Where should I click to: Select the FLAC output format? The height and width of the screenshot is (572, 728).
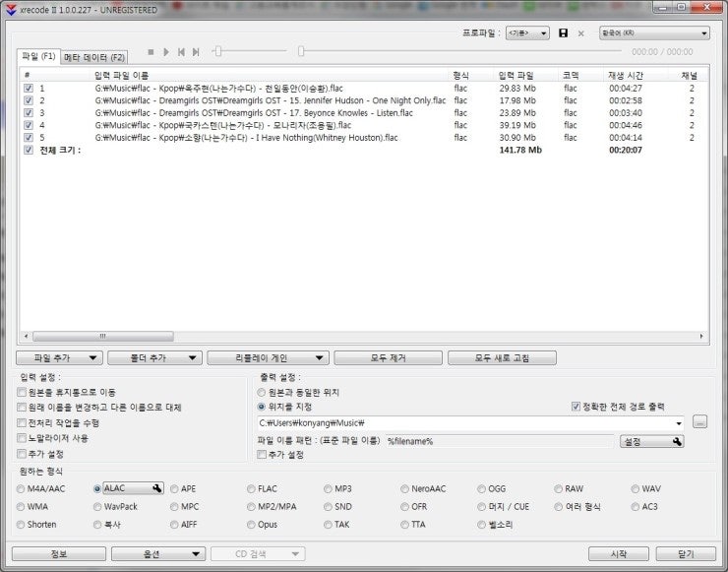[x=263, y=489]
